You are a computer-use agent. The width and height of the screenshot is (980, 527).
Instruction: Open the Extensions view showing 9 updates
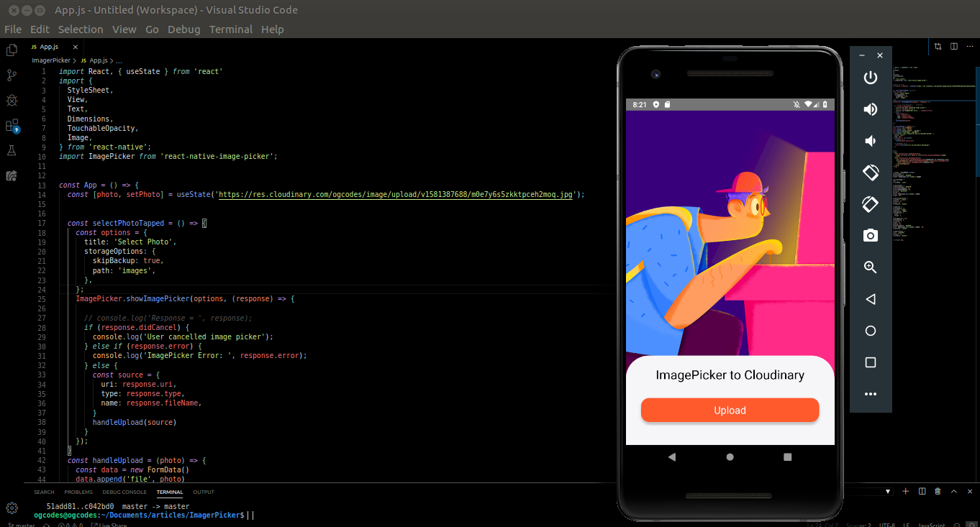coord(12,126)
